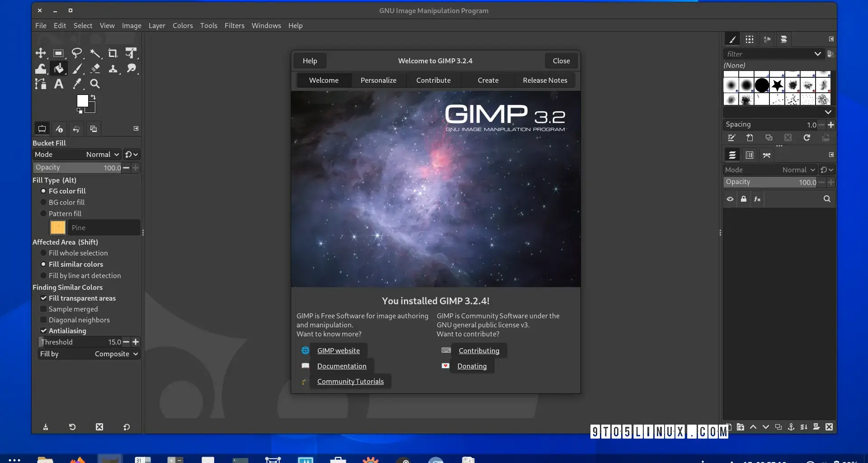This screenshot has height=463, width=868.
Task: Open the Filters menu
Action: (x=234, y=26)
